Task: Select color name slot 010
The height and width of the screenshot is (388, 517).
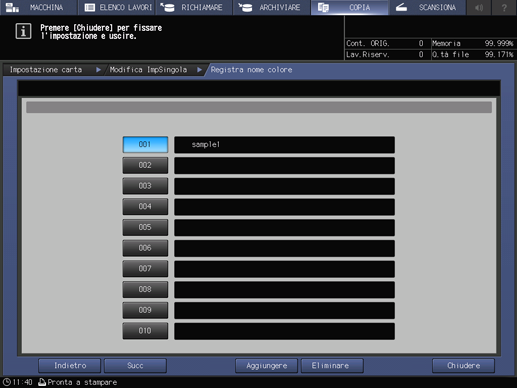Action: click(145, 331)
